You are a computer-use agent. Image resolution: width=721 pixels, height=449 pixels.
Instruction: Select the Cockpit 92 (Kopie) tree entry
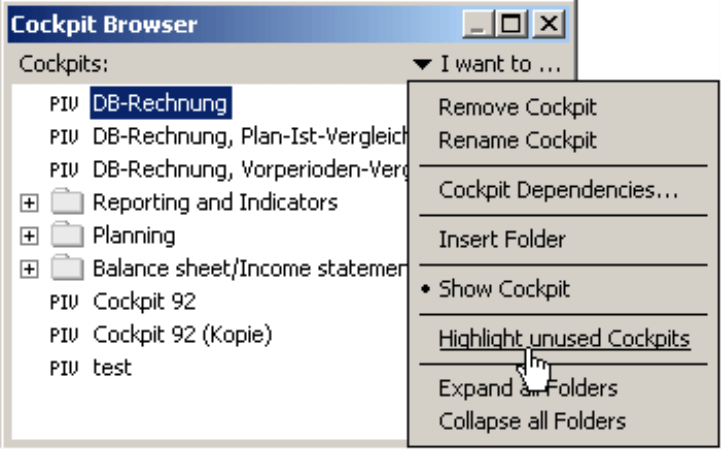tap(182, 335)
